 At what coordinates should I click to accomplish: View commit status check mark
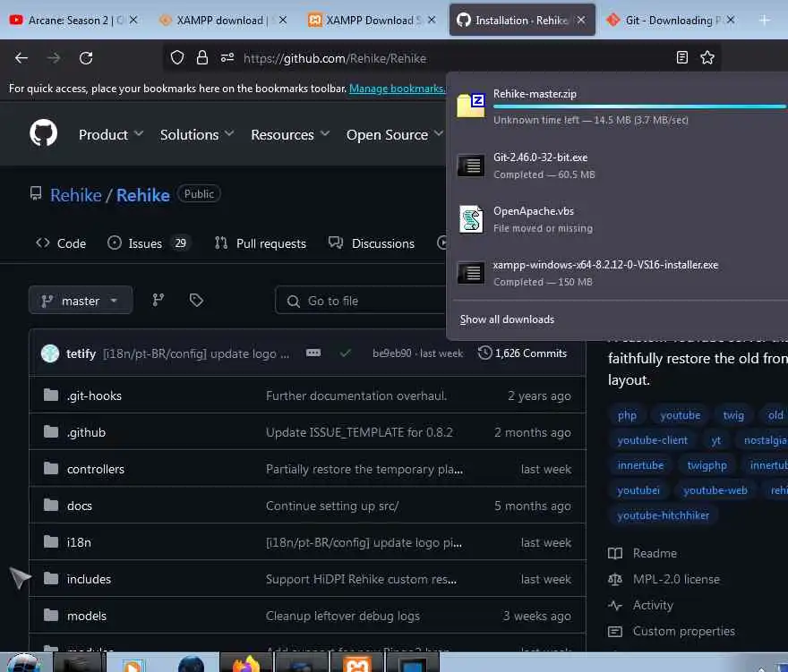point(345,353)
